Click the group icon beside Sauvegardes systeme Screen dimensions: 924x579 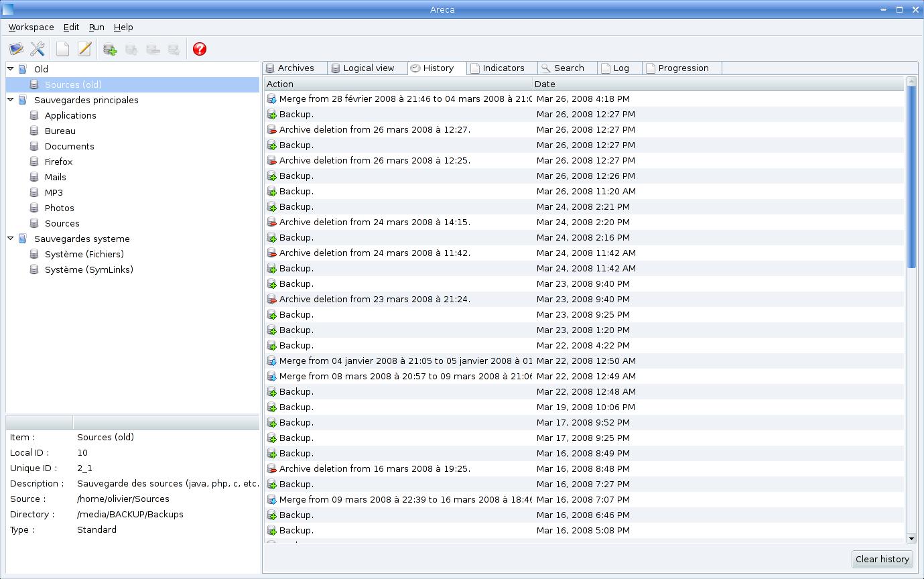point(23,239)
